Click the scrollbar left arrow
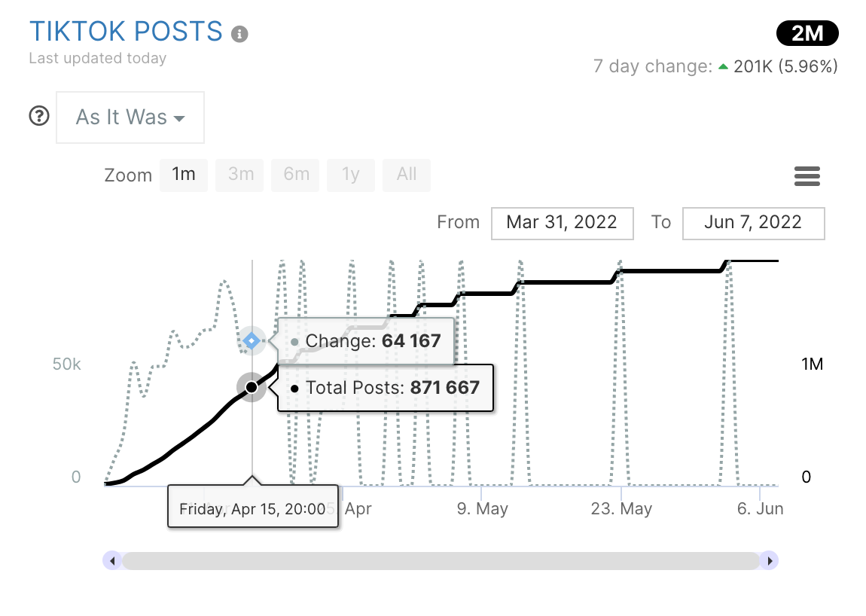 click(x=112, y=560)
